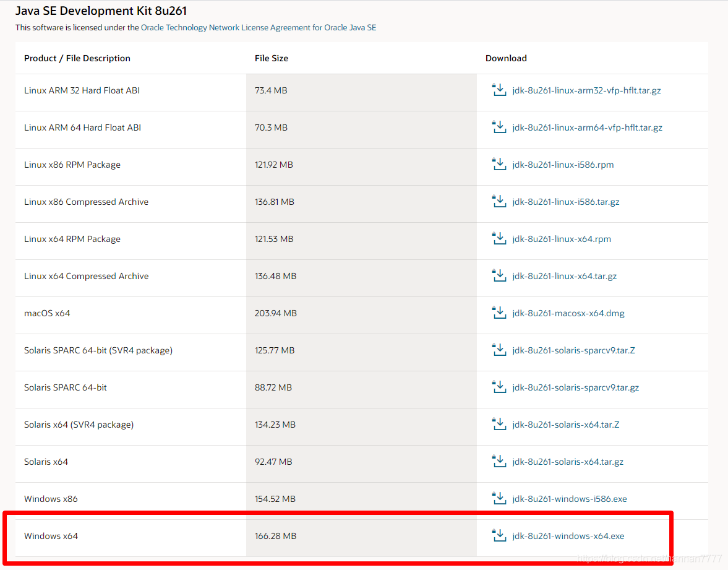Download jdk-8u261-linux-arm64-vfp-hflt.tar.gz file link
Viewport: 728px width, 570px height.
[x=588, y=127]
